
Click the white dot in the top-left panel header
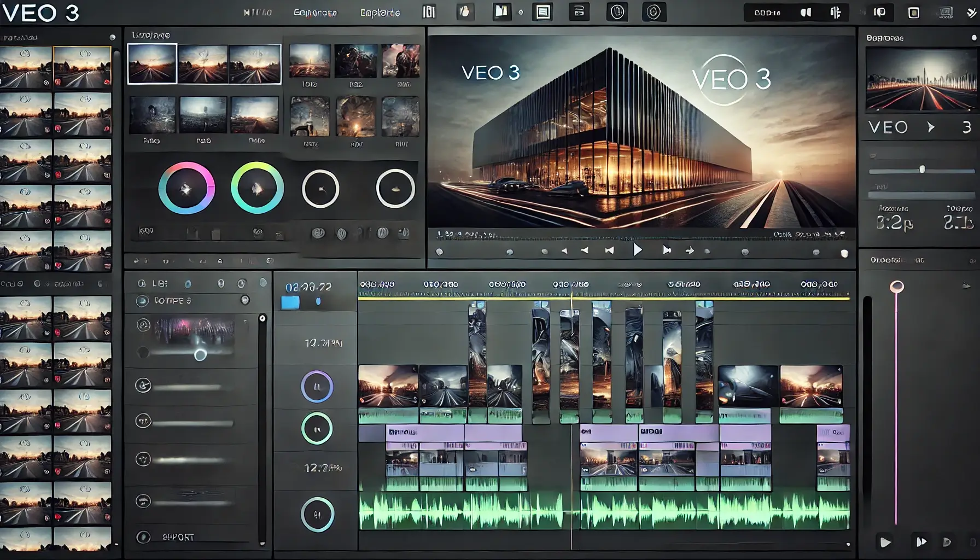(x=113, y=38)
